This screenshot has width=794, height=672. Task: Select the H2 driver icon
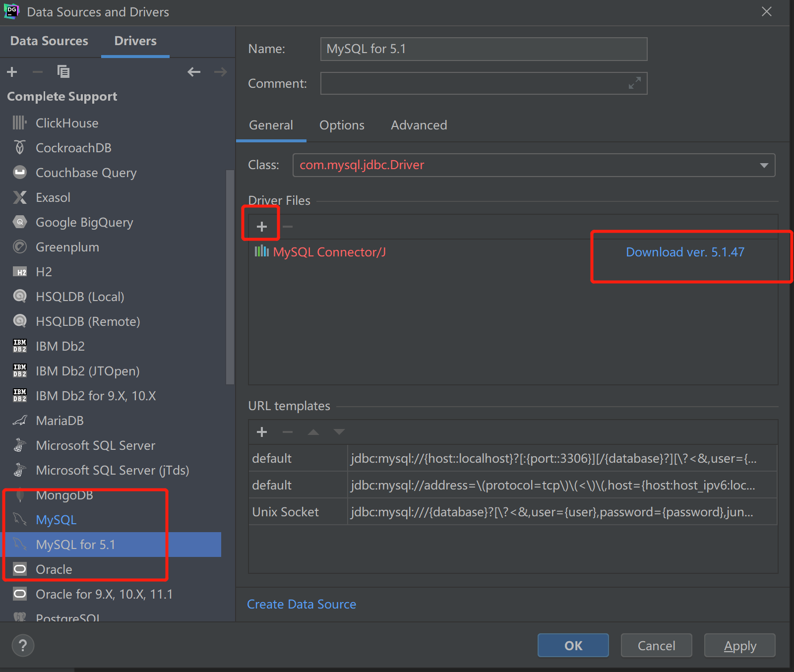click(x=20, y=272)
